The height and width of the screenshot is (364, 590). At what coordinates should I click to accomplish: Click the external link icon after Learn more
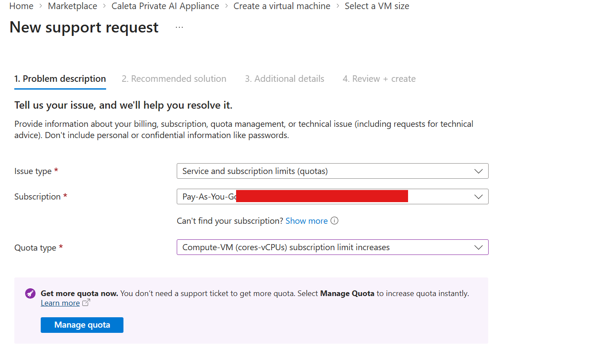(86, 303)
